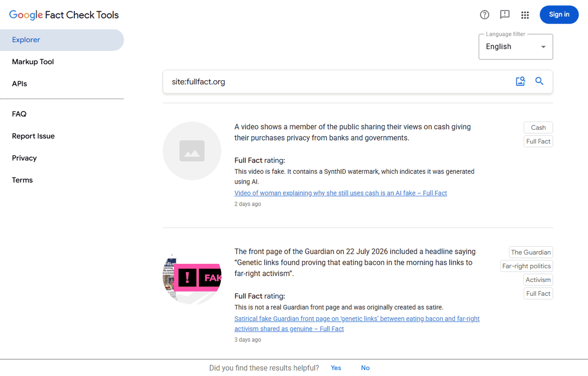Click the Guardian bacon headline claim text
Image resolution: width=588 pixels, height=376 pixels.
coord(355,262)
